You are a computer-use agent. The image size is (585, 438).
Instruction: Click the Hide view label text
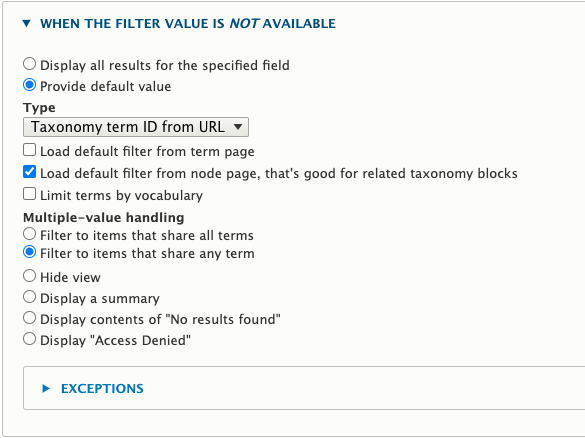pyautogui.click(x=71, y=278)
